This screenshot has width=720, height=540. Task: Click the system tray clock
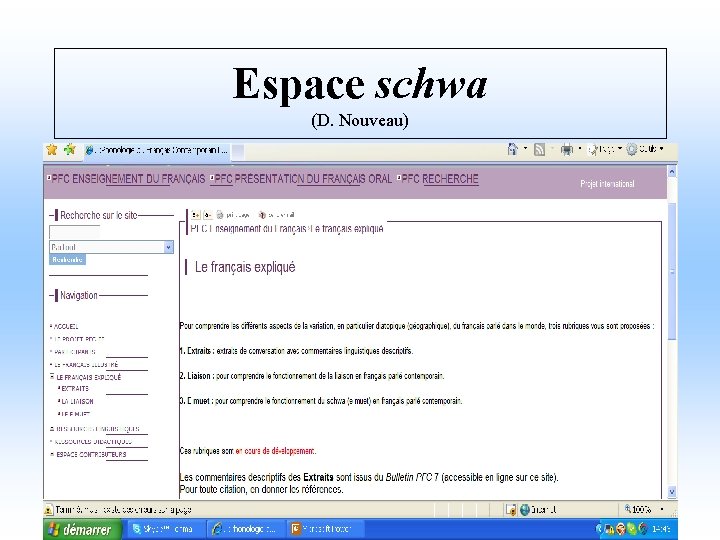point(662,530)
